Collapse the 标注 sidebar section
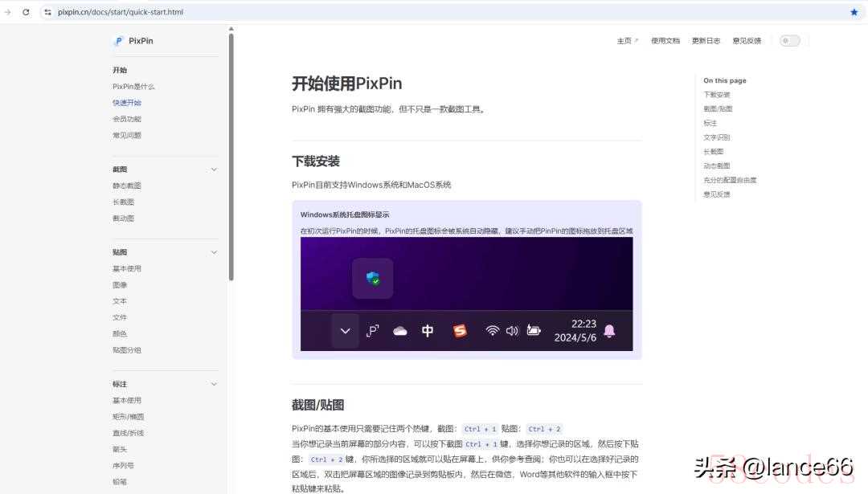The width and height of the screenshot is (868, 494). (x=214, y=384)
